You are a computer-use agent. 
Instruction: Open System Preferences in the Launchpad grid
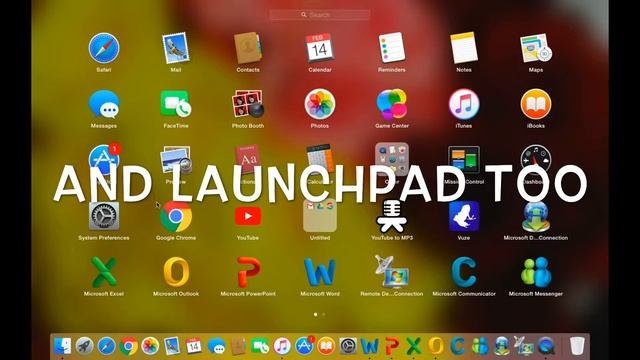pyautogui.click(x=104, y=216)
